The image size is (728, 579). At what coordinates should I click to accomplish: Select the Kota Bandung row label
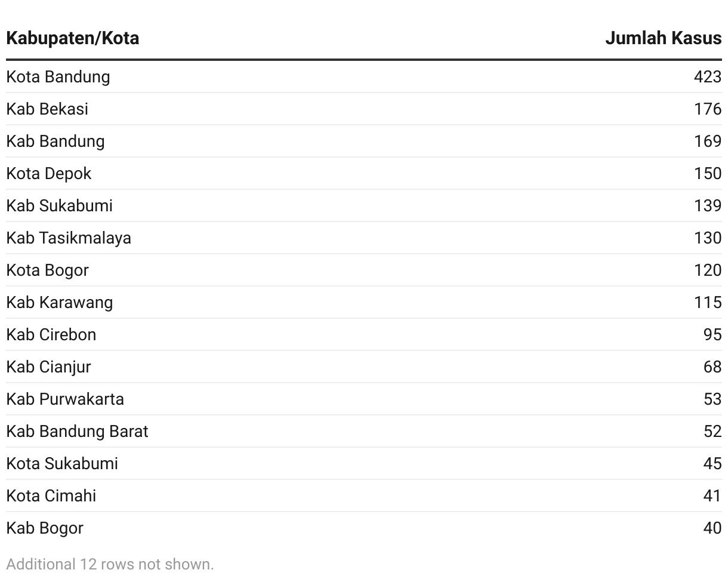pyautogui.click(x=58, y=77)
